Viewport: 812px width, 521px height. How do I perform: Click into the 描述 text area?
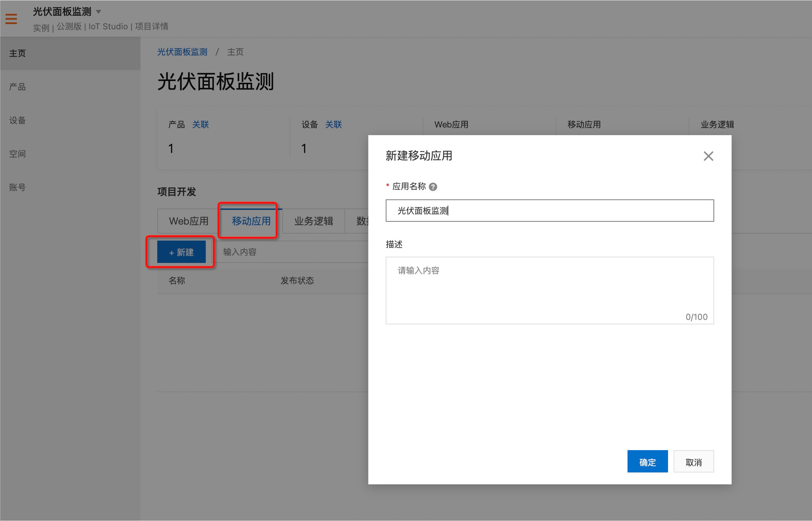[x=550, y=291]
